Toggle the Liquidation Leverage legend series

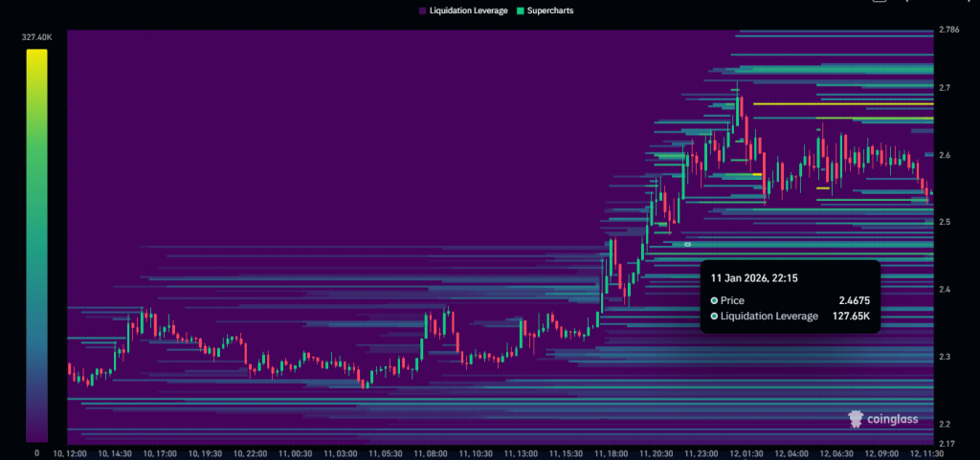pyautogui.click(x=463, y=11)
